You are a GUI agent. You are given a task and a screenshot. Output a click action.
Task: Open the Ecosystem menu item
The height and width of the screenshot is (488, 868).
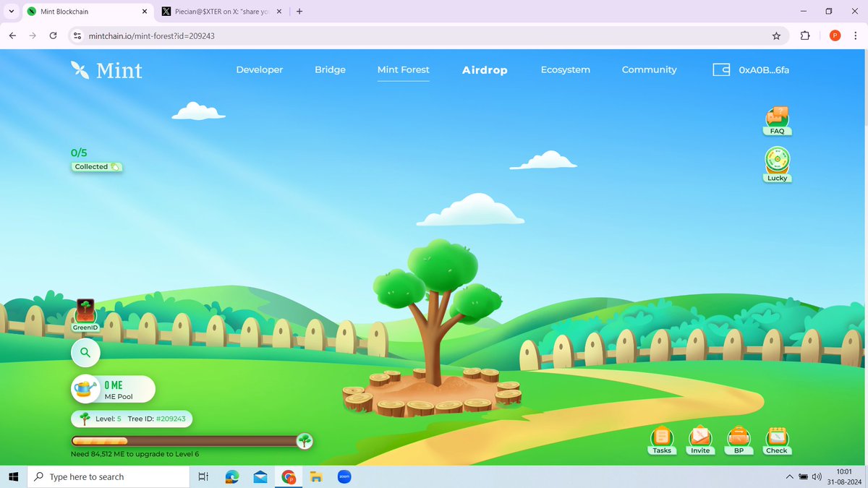[566, 70]
